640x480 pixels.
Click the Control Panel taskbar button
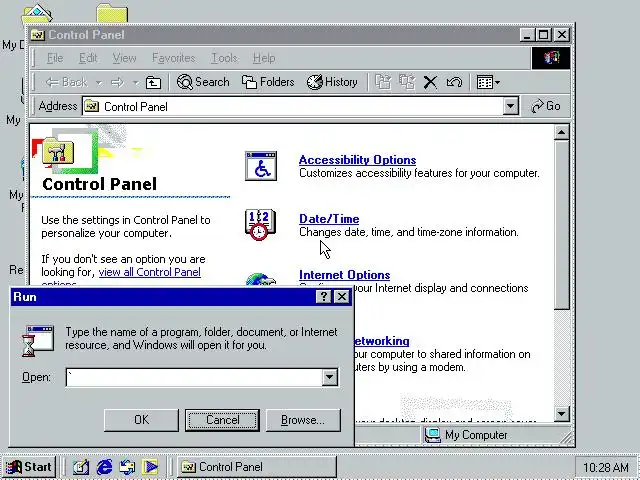(257, 467)
